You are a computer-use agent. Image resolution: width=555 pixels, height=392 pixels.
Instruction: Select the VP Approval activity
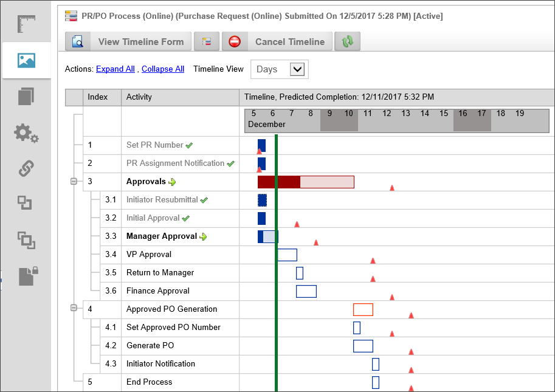click(x=149, y=255)
